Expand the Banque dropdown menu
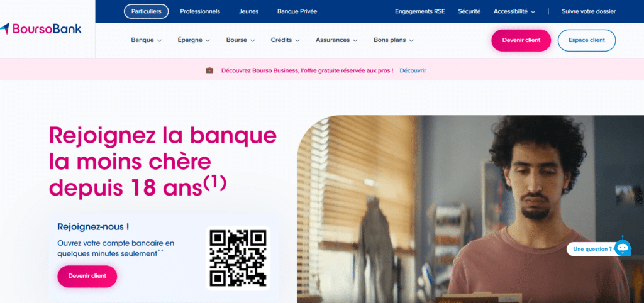Viewport: 644px width, 303px height. coord(146,40)
